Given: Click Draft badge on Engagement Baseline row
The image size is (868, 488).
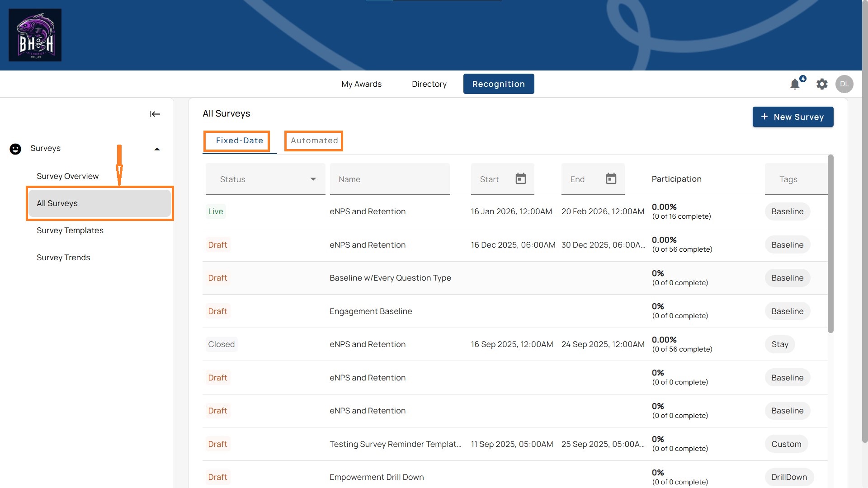Looking at the screenshot, I should (x=217, y=311).
